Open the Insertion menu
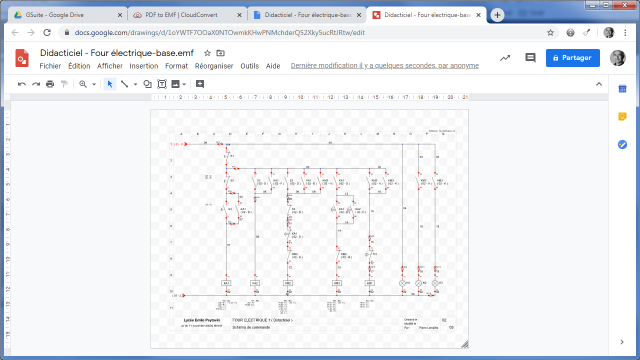 pyautogui.click(x=144, y=66)
